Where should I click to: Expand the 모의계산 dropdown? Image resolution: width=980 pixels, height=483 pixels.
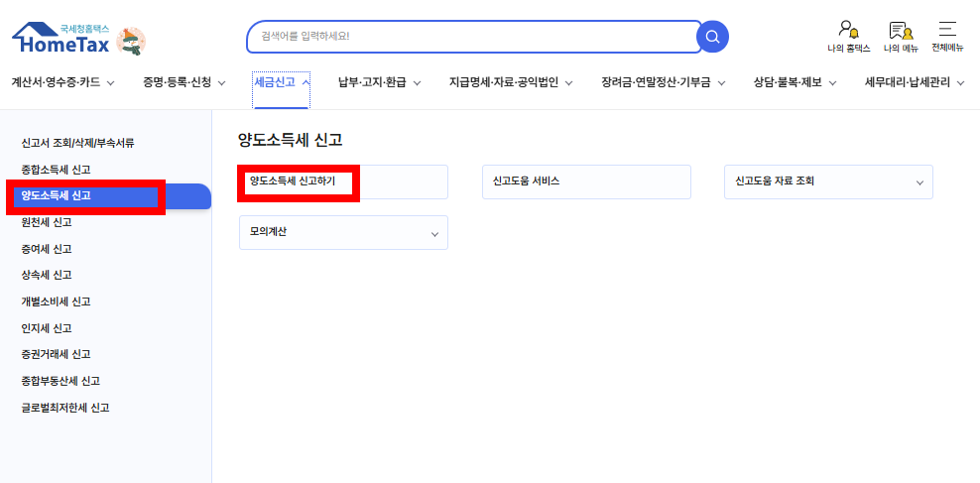pos(343,232)
